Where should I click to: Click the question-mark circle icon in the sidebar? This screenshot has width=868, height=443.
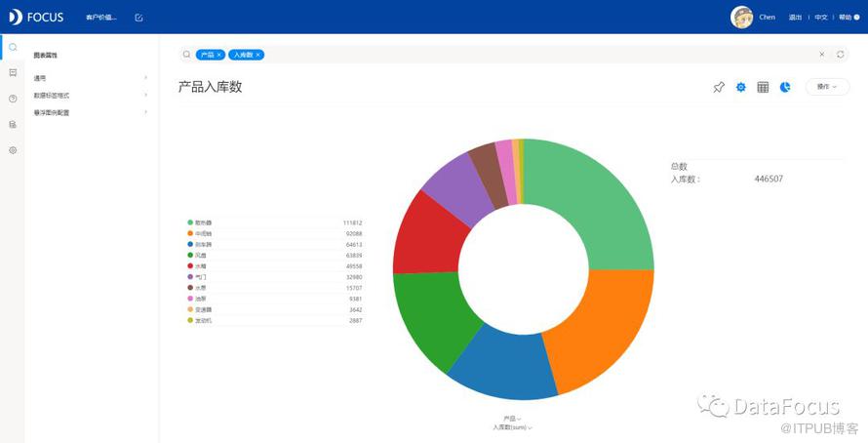13,99
